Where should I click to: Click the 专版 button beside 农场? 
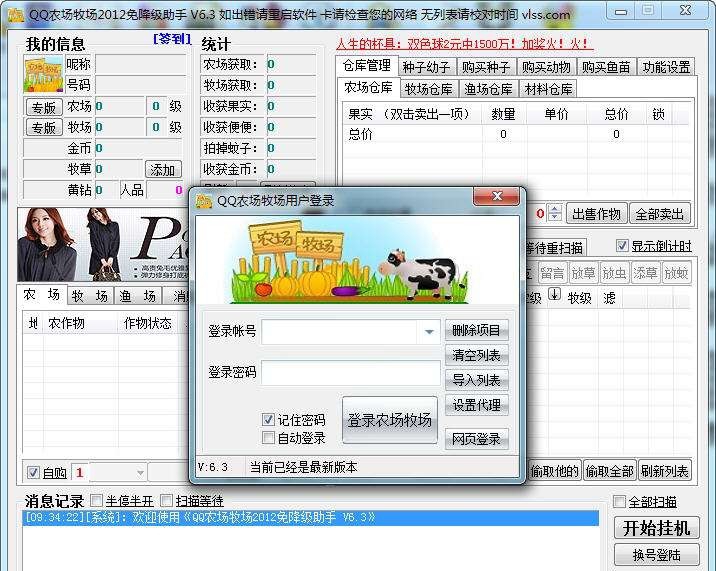click(x=44, y=108)
